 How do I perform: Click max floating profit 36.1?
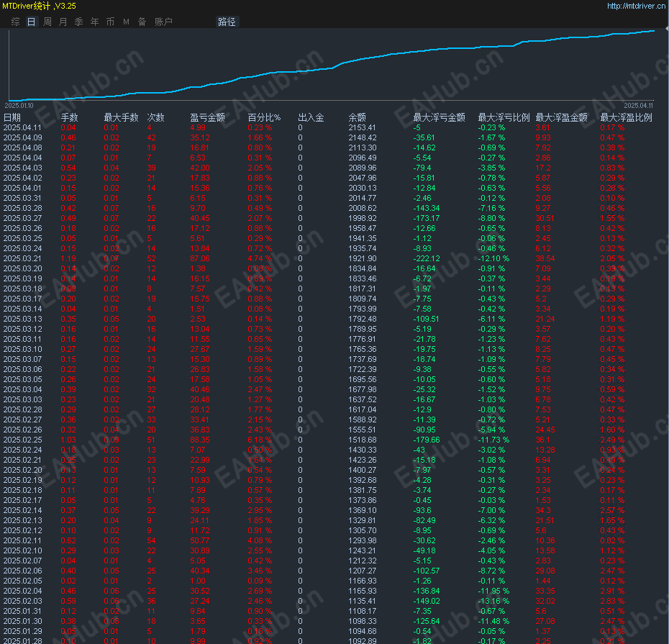542,440
